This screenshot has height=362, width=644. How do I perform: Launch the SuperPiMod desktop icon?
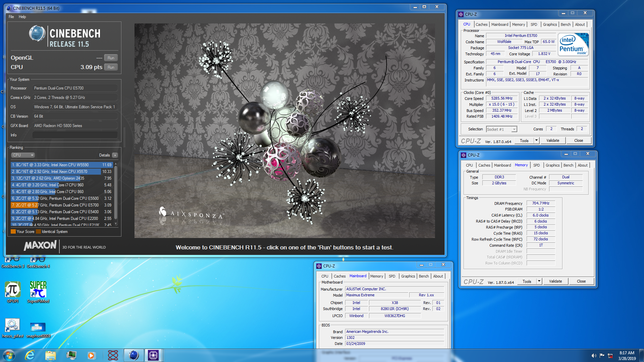coord(38,292)
